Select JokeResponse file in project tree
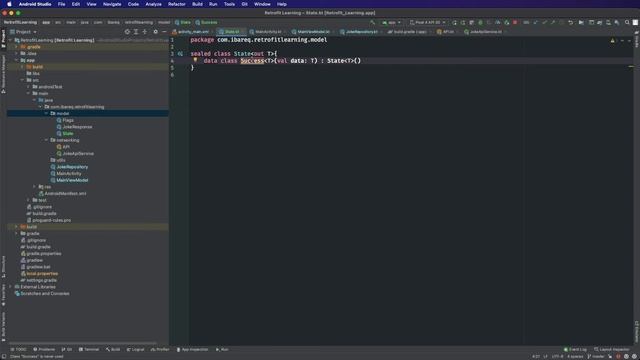This screenshot has height=360, width=640. (x=77, y=127)
